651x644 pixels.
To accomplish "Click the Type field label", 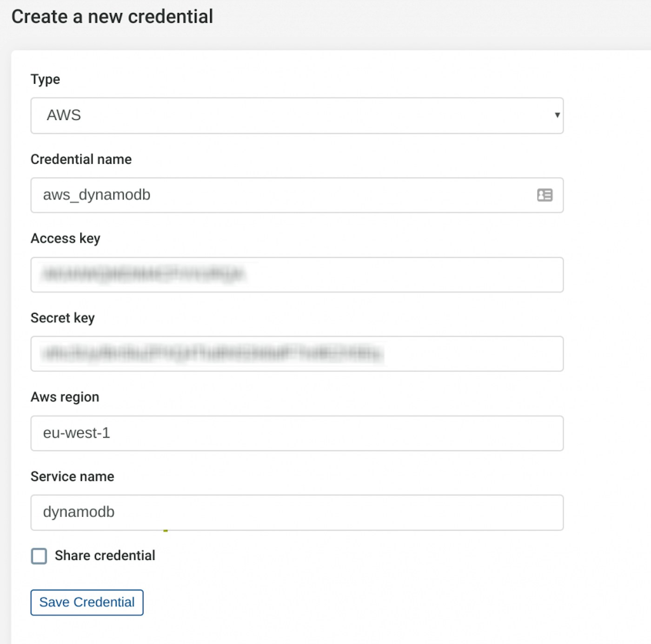I will [x=45, y=80].
